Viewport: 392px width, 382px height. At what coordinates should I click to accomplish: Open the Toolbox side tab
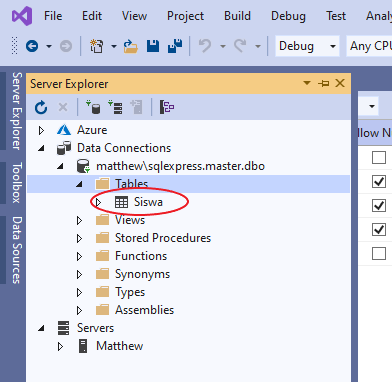pos(17,183)
